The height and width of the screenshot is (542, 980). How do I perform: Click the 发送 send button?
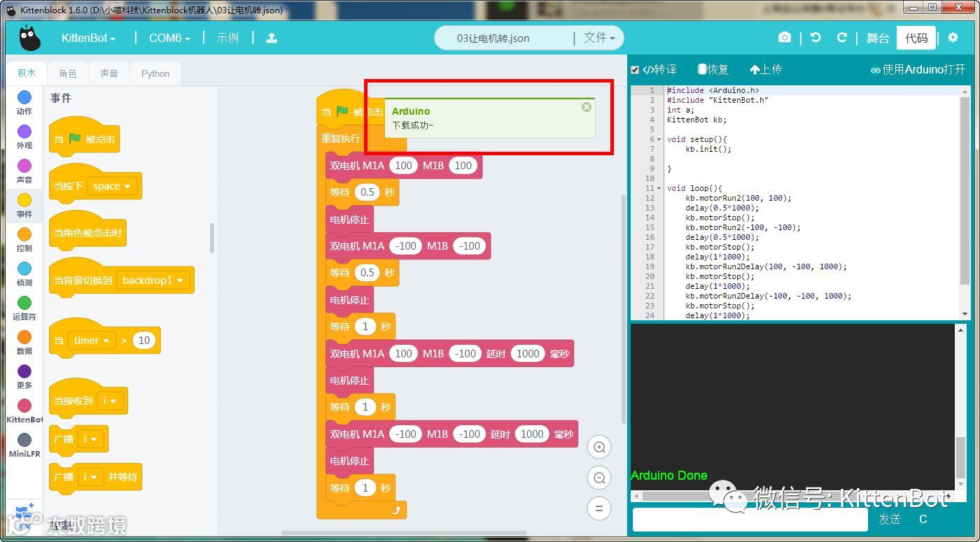tap(890, 519)
